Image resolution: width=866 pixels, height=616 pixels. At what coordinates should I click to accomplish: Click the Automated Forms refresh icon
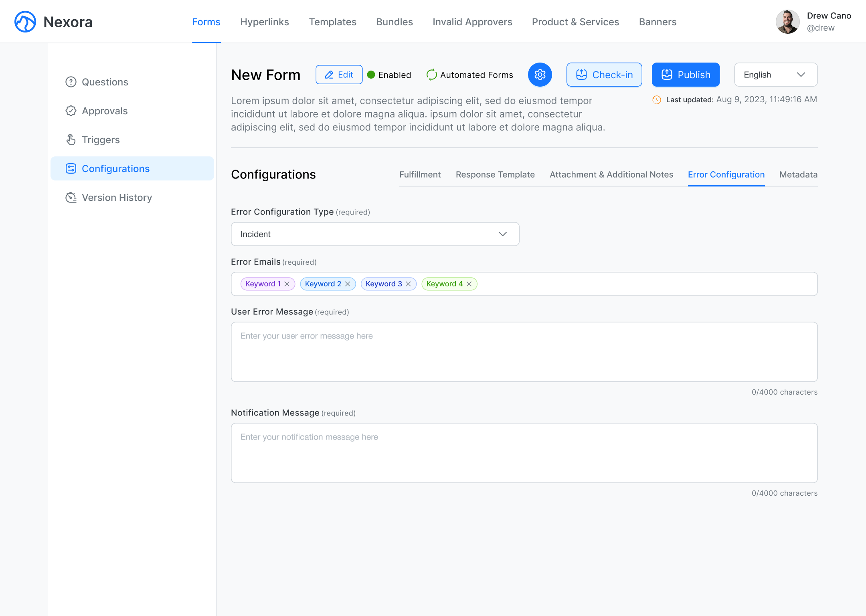point(431,75)
